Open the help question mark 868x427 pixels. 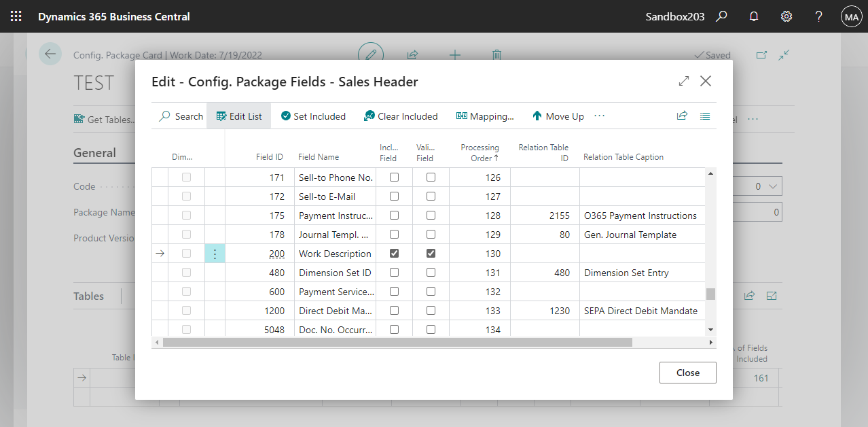pos(819,16)
